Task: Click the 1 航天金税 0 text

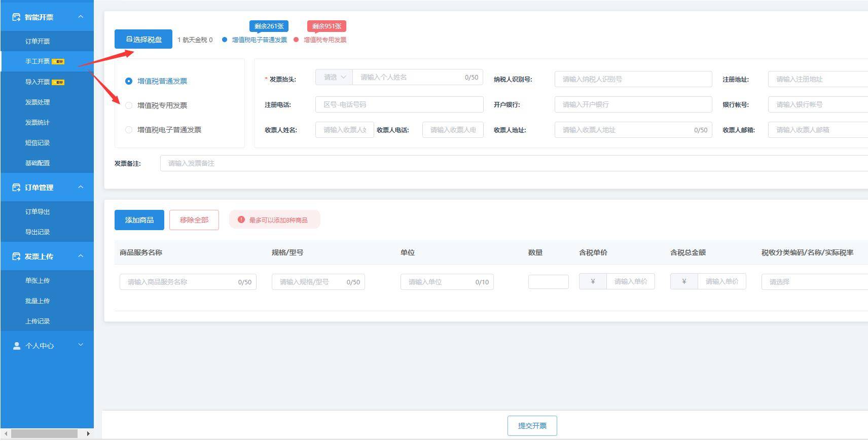Action: (x=195, y=40)
